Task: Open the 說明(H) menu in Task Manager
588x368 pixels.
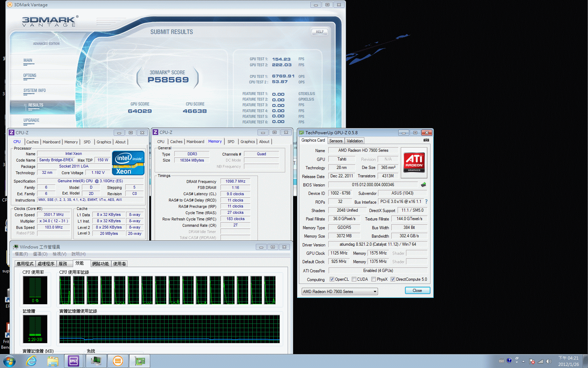Action: (78, 254)
